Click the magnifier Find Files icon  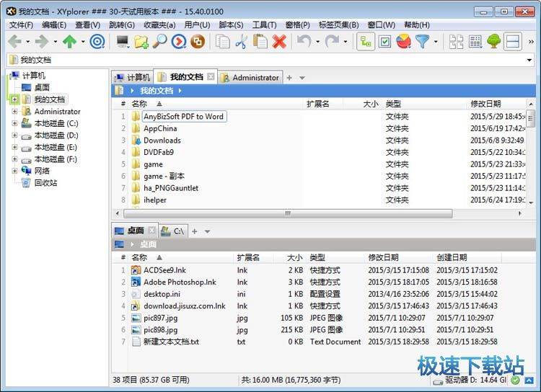tap(160, 42)
